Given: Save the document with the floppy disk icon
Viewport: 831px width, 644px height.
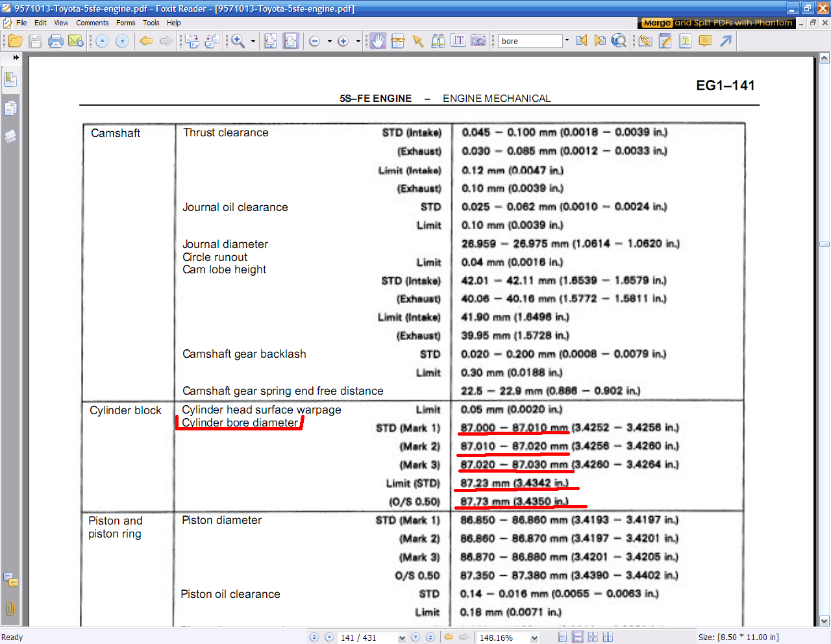Looking at the screenshot, I should (36, 41).
